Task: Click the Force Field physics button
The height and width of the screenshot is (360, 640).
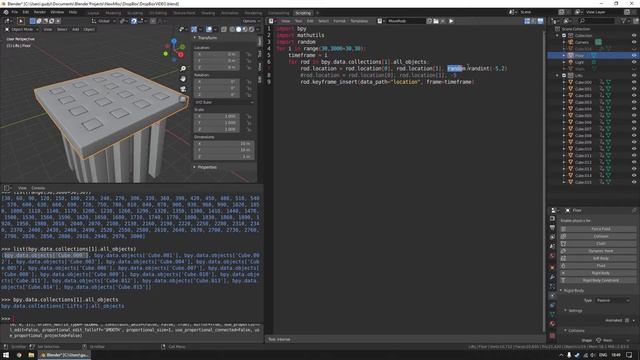Action: tap(598, 229)
